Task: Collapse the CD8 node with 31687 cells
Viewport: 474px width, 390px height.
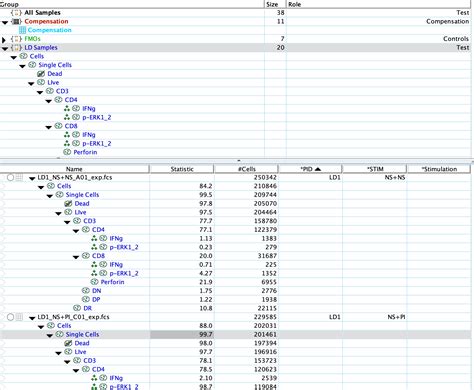Action: coord(76,257)
